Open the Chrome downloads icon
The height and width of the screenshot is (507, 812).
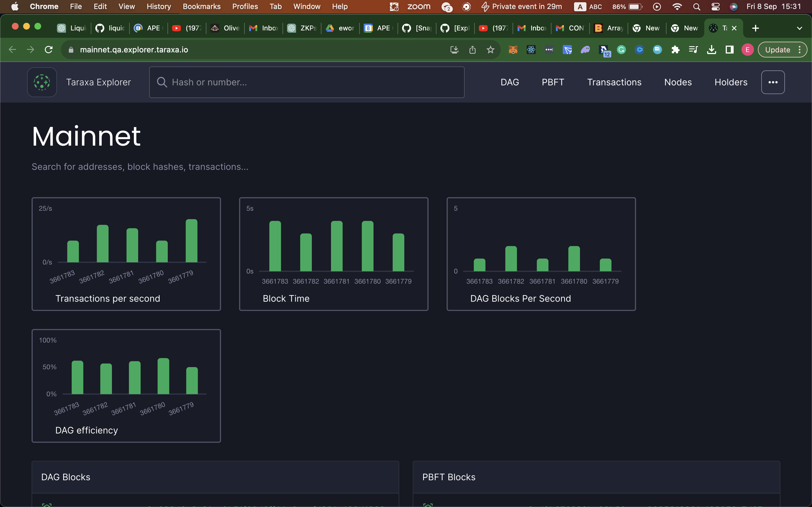coord(711,50)
